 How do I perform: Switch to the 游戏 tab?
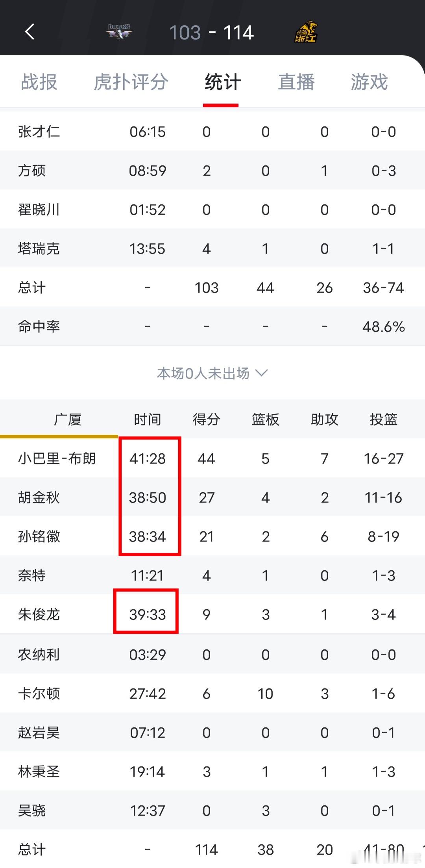tap(370, 82)
